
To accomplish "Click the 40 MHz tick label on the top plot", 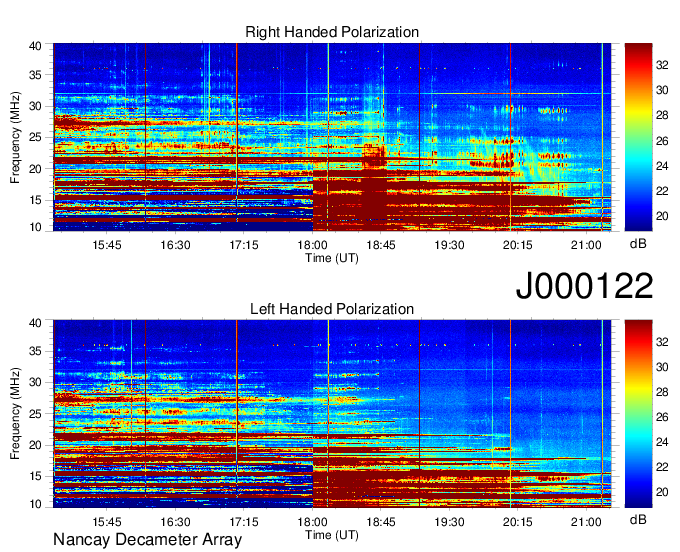I will (36, 46).
